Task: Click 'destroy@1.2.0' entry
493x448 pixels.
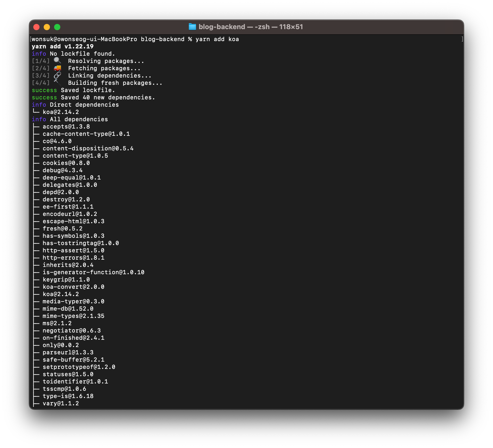Action: [x=66, y=200]
